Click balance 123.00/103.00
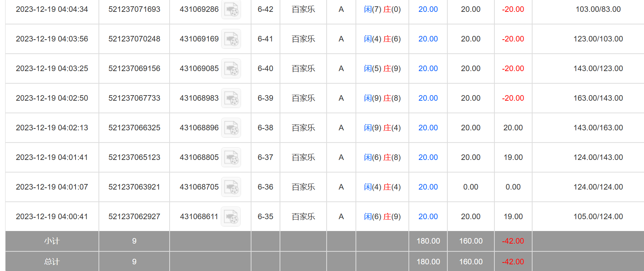This screenshot has height=271, width=644. click(598, 39)
